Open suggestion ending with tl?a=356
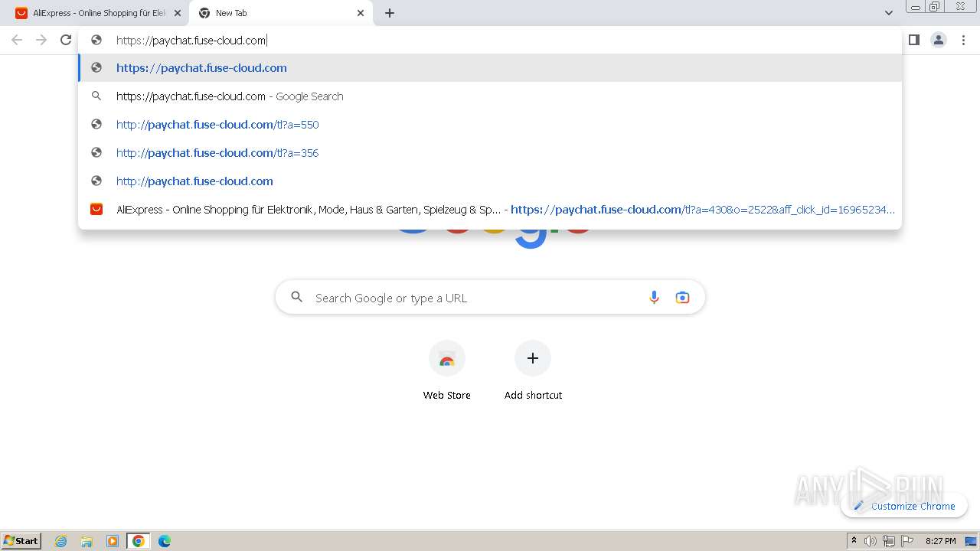The width and height of the screenshot is (980, 551). 490,153
